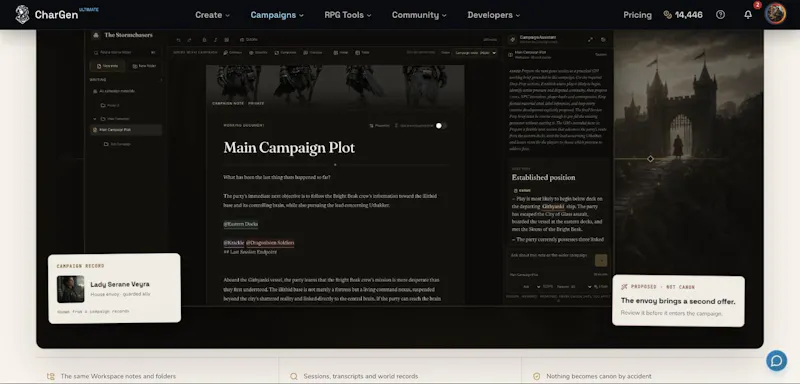Open the Developers menu

494,15
